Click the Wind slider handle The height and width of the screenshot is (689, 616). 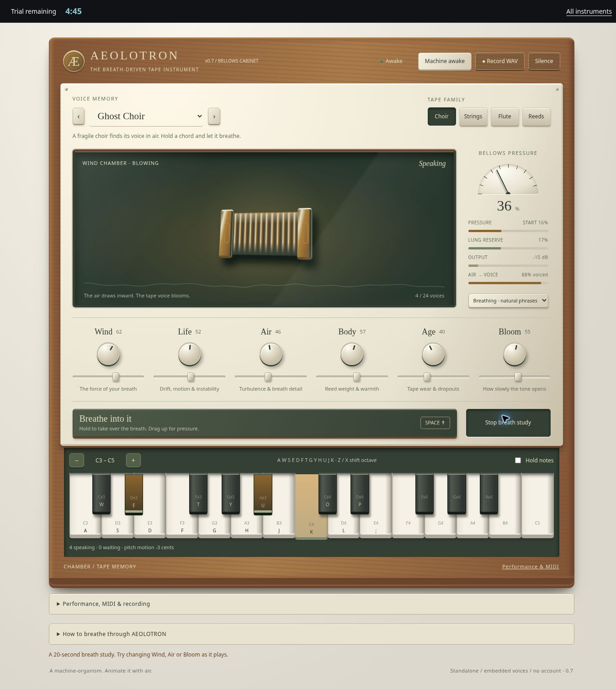click(x=116, y=376)
